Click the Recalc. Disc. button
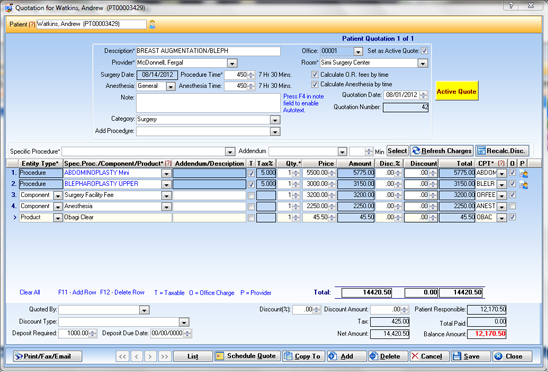This screenshot has height=372, width=548. click(502, 151)
